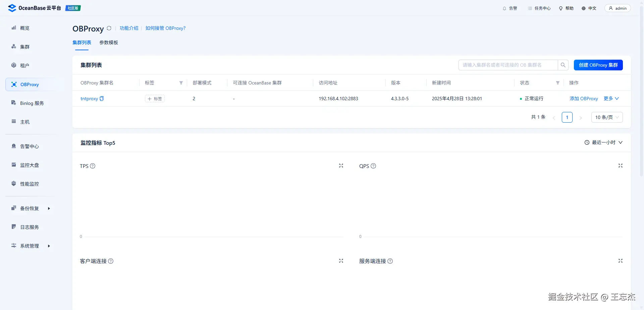Click the 告警 bell icon in header

pos(504,8)
